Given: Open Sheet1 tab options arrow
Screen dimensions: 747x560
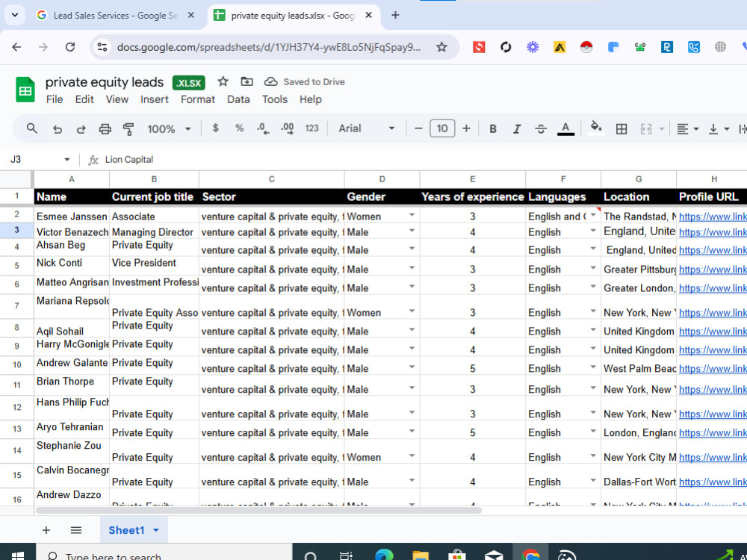Looking at the screenshot, I should click(156, 530).
